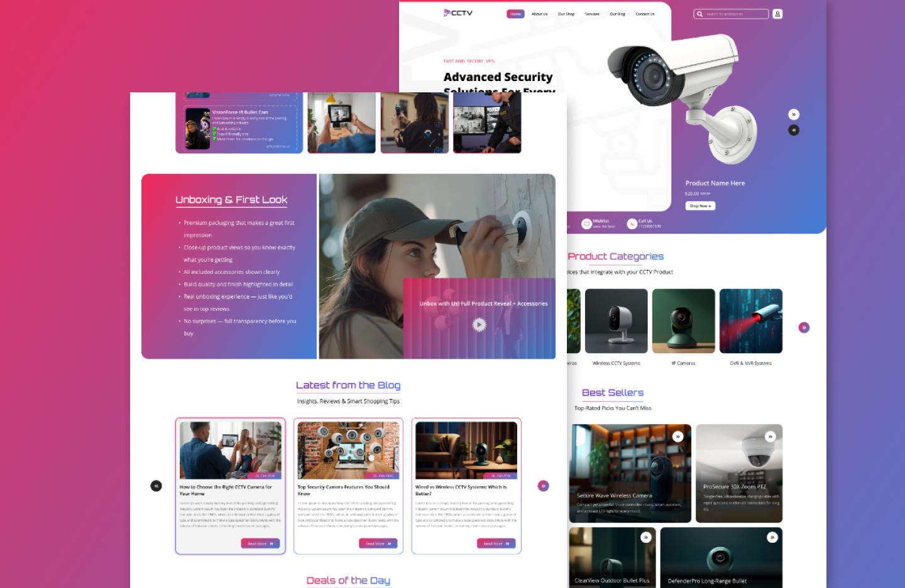
Task: Click the Product Categories heading
Action: (x=616, y=256)
